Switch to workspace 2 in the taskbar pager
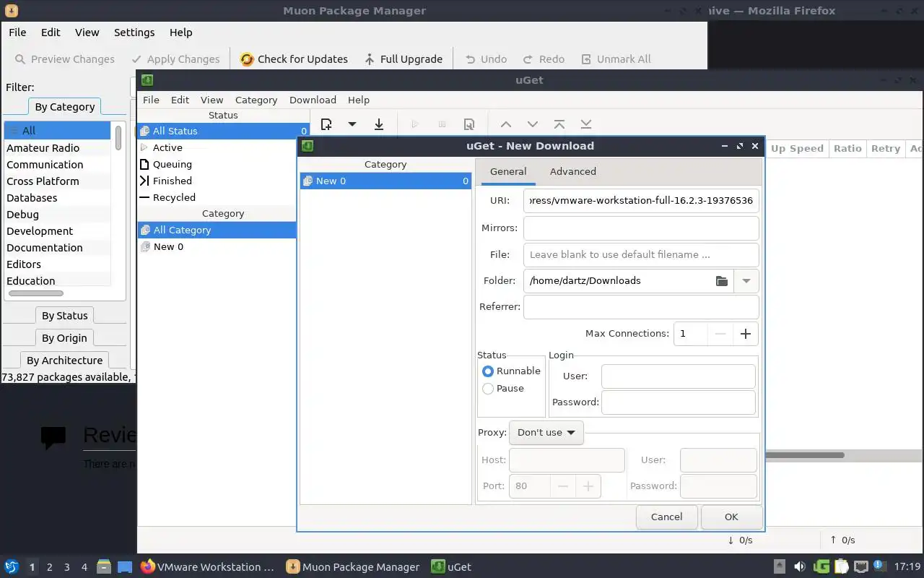The width and height of the screenshot is (924, 578). [x=49, y=567]
